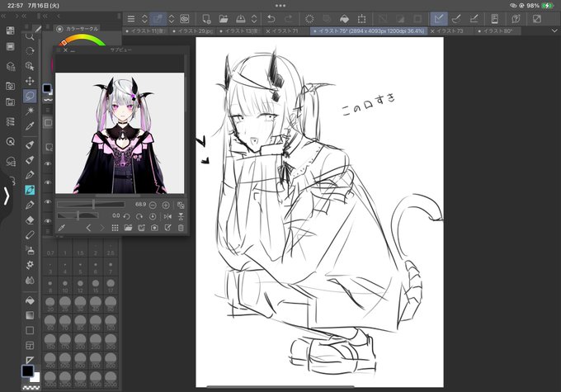Click the Save icon in command bar
This screenshot has height=392, width=561.
pos(241,19)
